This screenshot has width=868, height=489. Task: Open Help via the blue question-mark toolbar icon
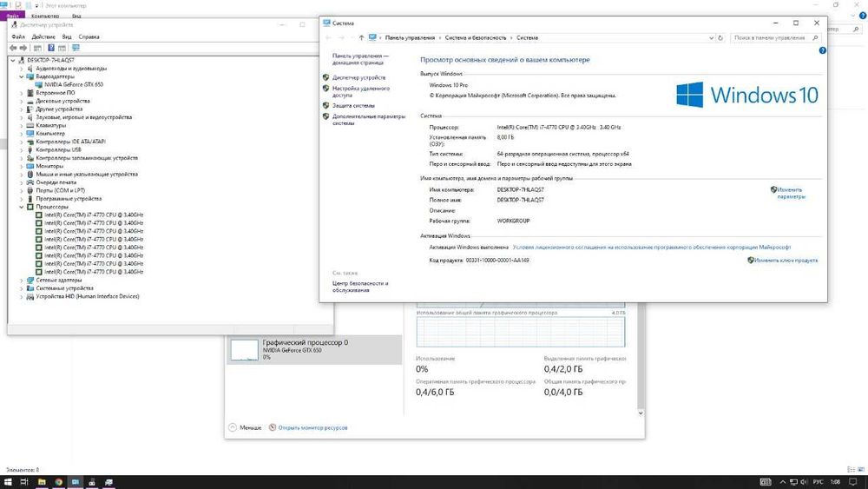(51, 48)
